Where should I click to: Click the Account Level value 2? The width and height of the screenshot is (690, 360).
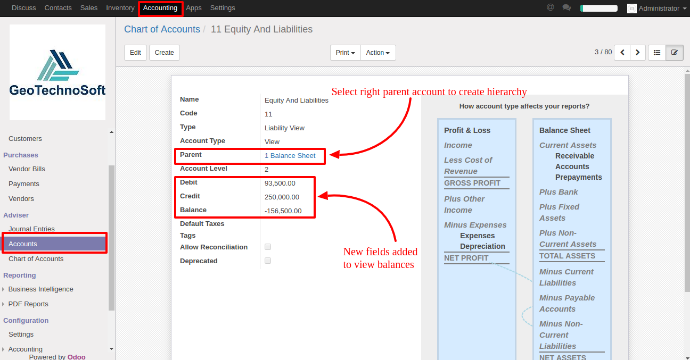coord(266,169)
